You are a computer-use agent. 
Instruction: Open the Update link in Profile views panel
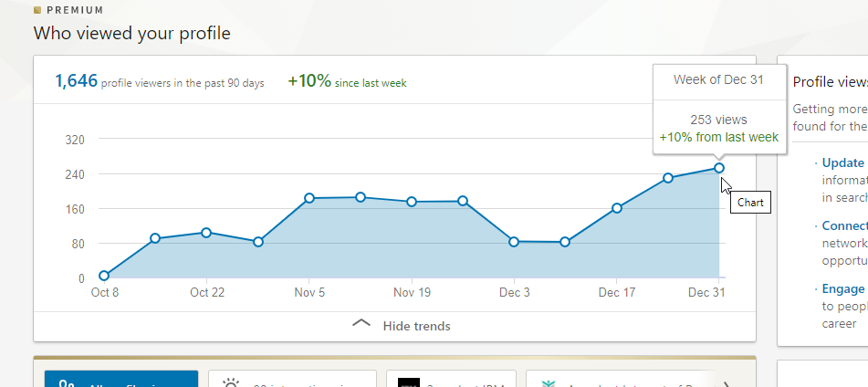pyautogui.click(x=842, y=162)
